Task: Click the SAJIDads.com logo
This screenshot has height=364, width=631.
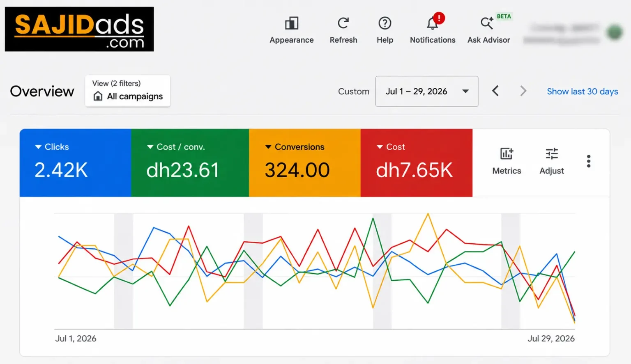Action: point(79,29)
